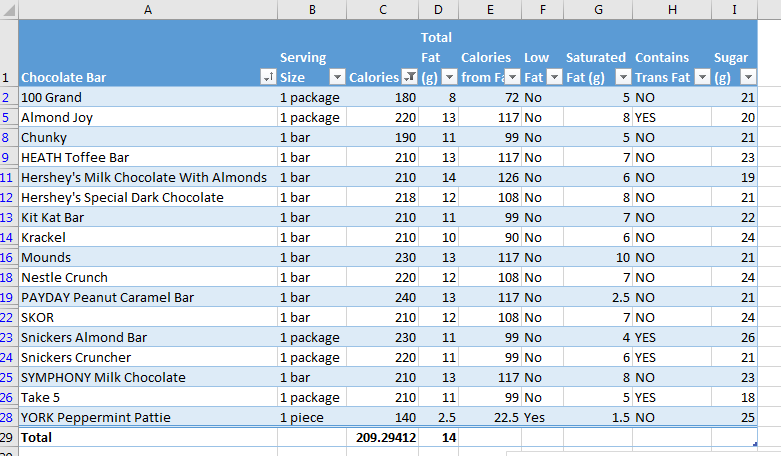Open the Low Fat filter dropdown

coord(553,77)
